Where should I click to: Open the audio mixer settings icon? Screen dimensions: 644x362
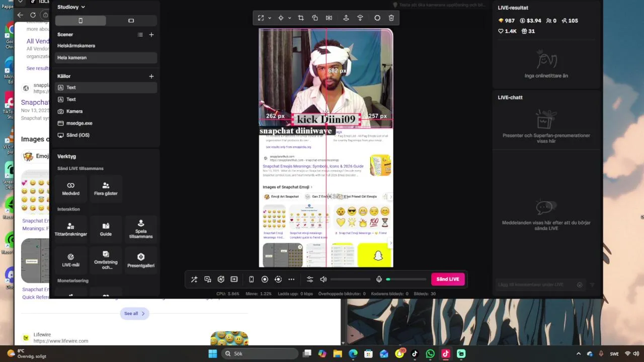click(x=310, y=280)
